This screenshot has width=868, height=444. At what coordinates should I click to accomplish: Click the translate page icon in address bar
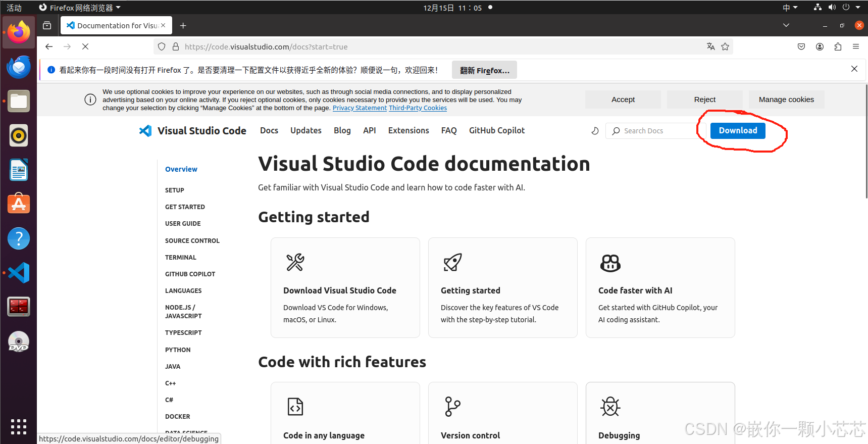click(x=711, y=46)
